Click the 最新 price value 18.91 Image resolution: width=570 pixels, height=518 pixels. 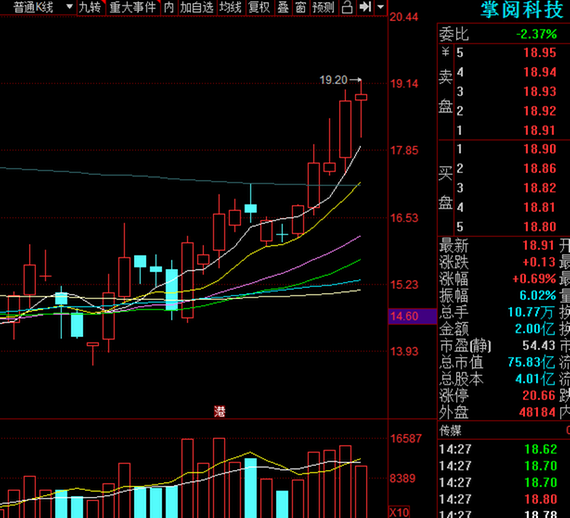tap(539, 245)
